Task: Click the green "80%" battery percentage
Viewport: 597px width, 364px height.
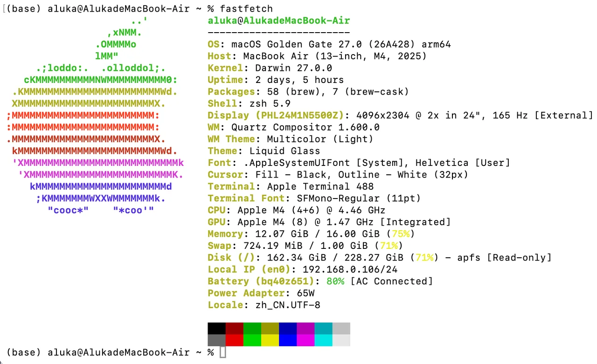Action: coord(335,282)
